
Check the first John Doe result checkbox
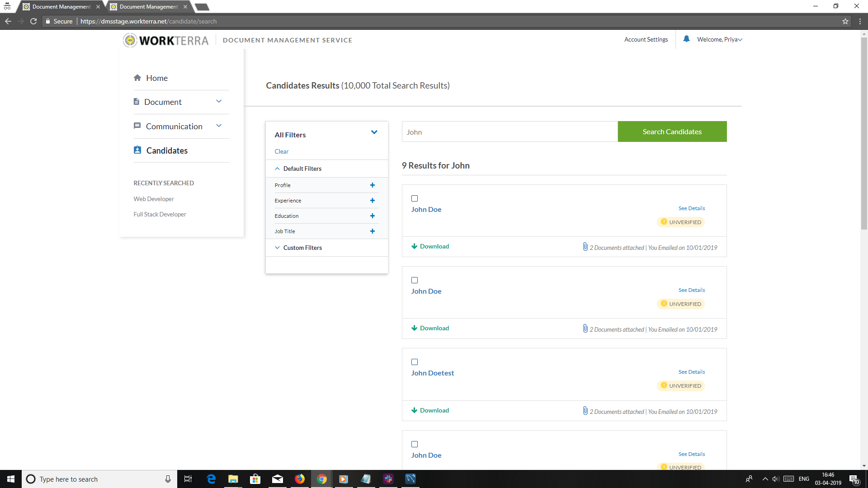415,198
